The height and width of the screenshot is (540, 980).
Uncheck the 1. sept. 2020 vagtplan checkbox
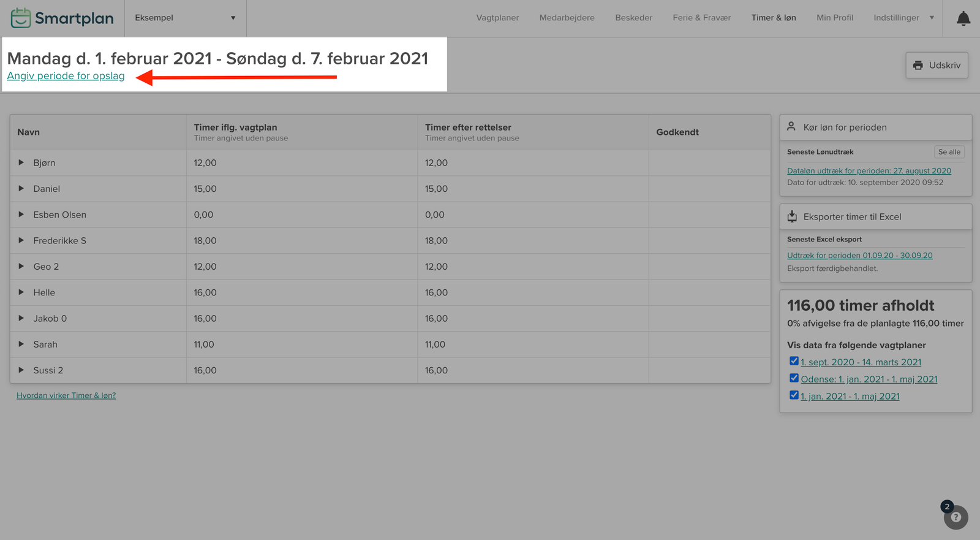(x=794, y=361)
